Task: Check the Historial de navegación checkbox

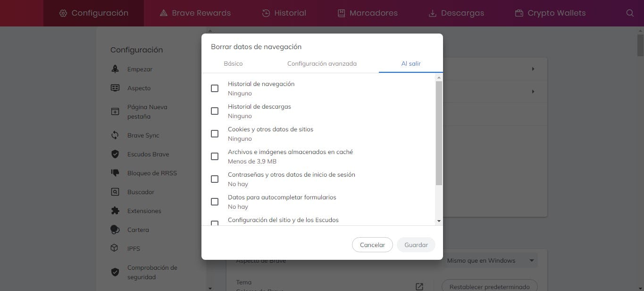Action: tap(215, 88)
